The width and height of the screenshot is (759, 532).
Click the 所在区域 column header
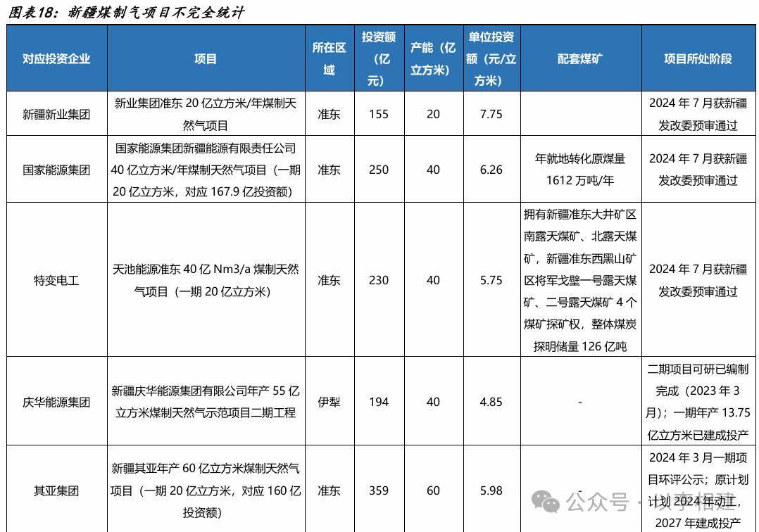point(330,58)
